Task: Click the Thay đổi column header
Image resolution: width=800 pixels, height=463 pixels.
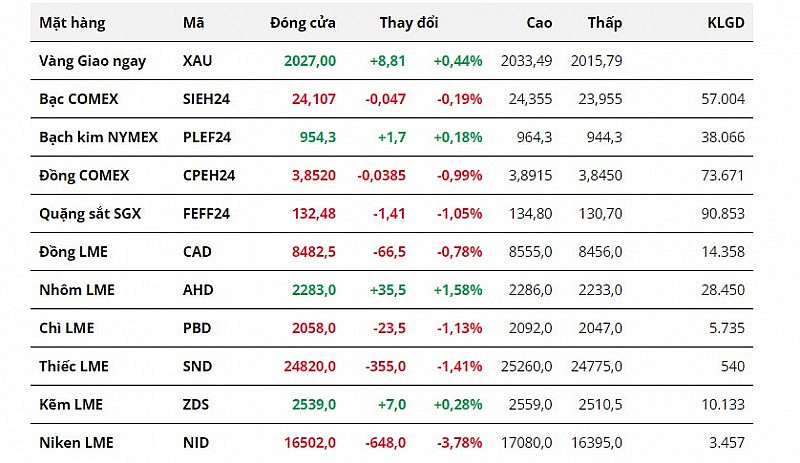Action: (x=409, y=22)
